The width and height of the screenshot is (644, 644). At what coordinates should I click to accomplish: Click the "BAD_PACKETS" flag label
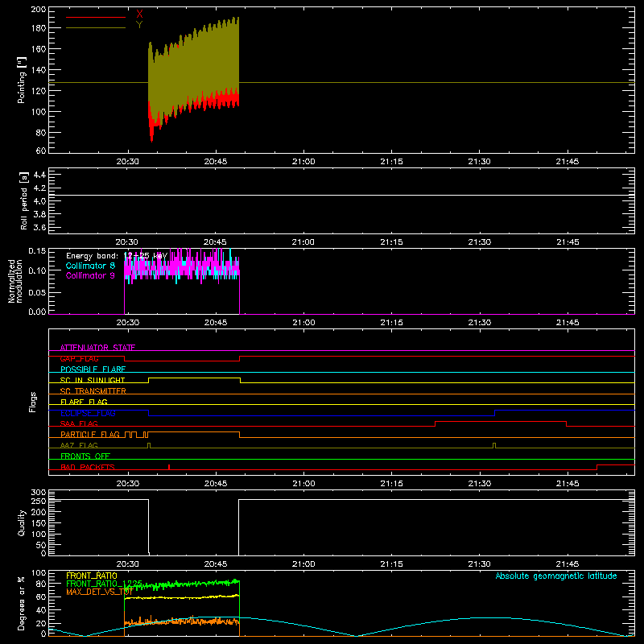(x=88, y=467)
